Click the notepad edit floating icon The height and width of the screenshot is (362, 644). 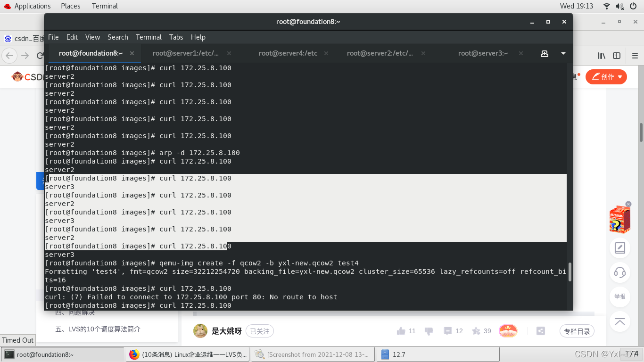620,247
